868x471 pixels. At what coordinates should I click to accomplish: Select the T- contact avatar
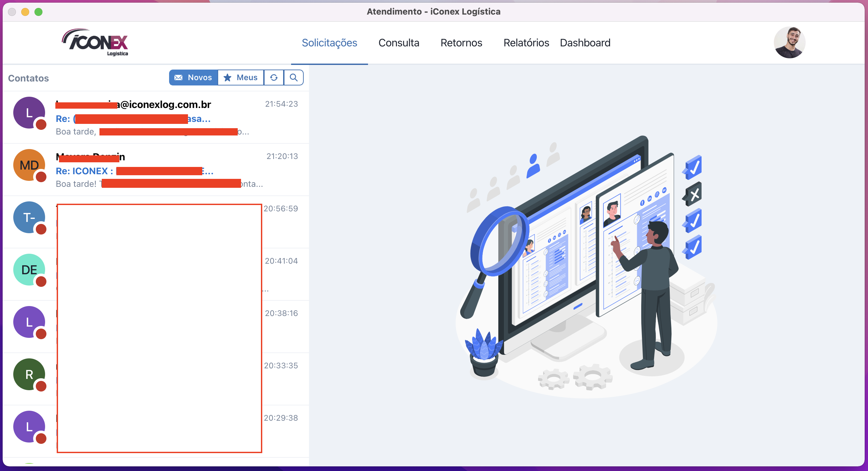29,218
